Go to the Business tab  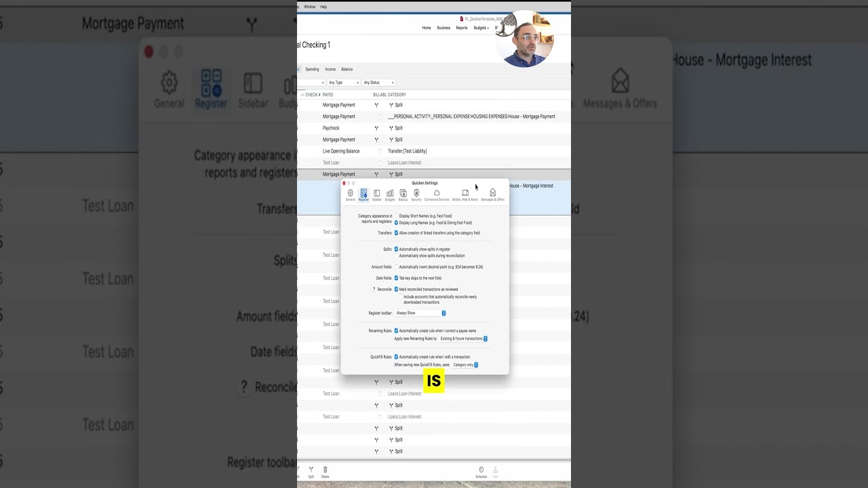coord(443,28)
